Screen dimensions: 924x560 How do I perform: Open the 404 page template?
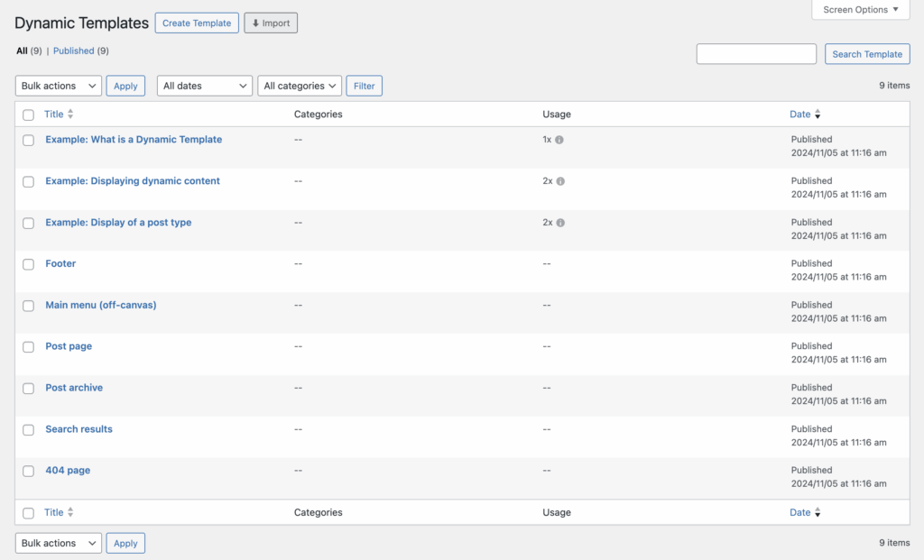point(68,470)
